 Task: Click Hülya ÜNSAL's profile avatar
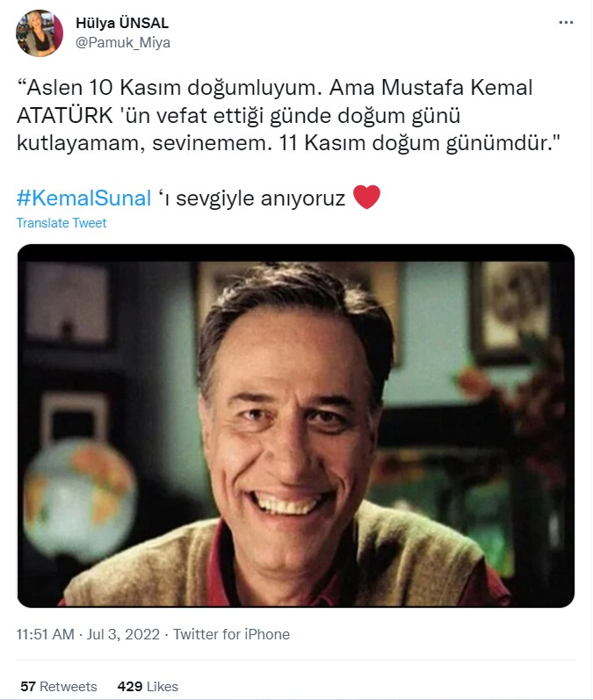[40, 33]
